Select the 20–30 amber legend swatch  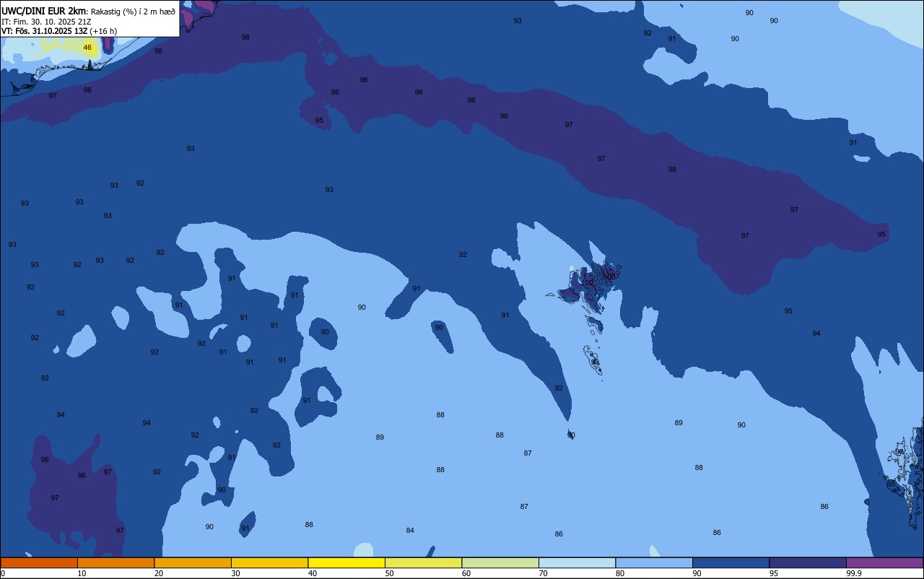point(193,562)
